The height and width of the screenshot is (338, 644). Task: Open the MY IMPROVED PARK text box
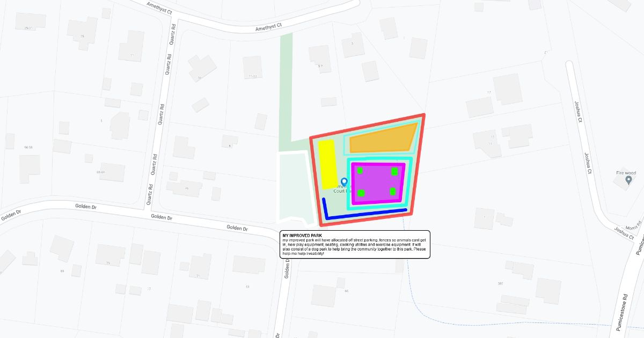(355, 245)
